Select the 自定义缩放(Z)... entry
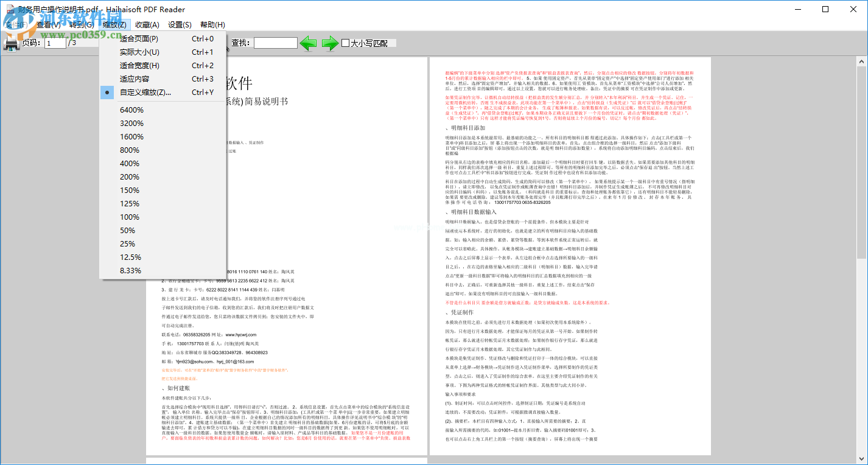The height and width of the screenshot is (465, 868). tap(163, 93)
